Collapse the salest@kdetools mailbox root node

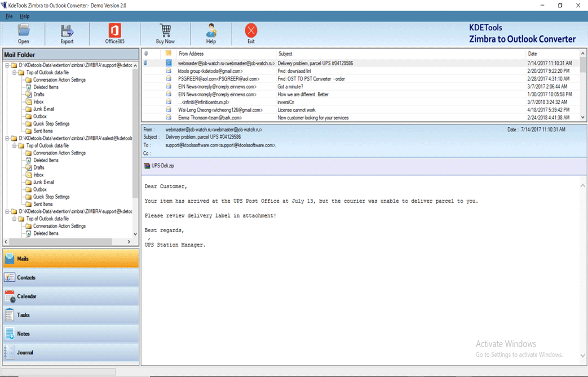pos(7,139)
